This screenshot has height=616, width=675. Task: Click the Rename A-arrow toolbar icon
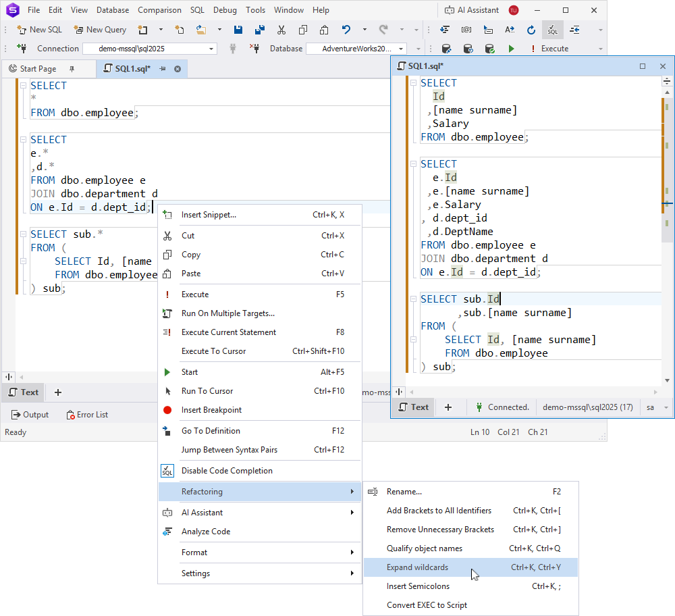coord(510,30)
